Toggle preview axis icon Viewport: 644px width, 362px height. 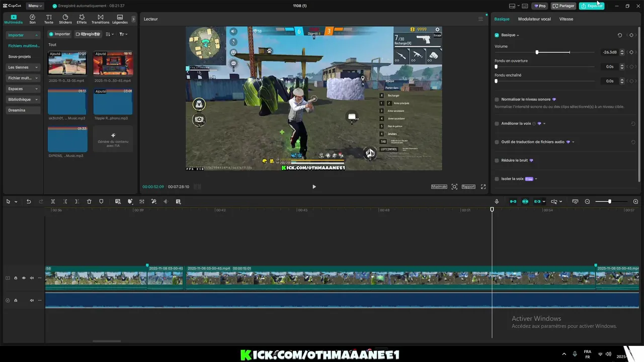coord(554,202)
